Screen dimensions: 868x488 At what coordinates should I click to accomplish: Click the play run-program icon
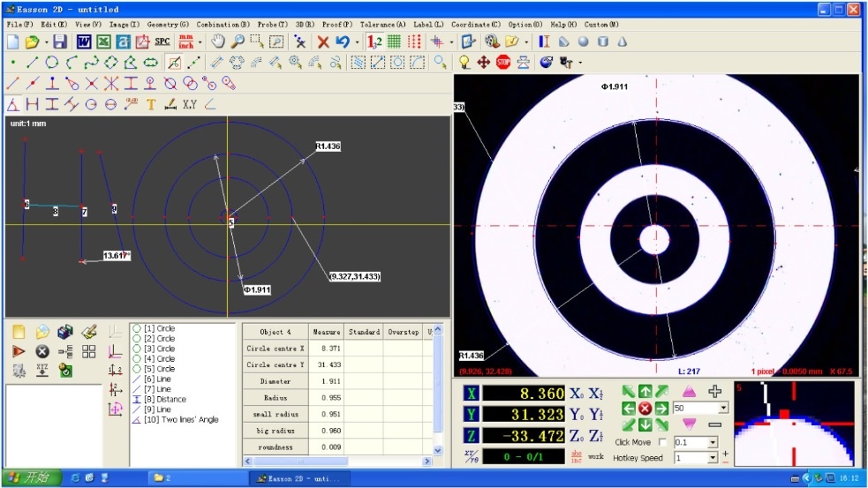pyautogui.click(x=19, y=351)
